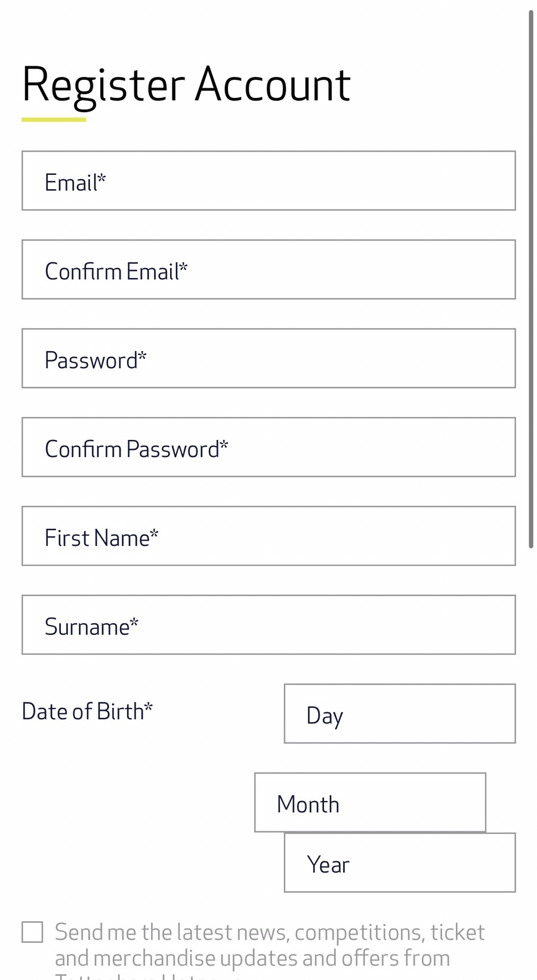Click the Date of Birth label

(x=84, y=711)
